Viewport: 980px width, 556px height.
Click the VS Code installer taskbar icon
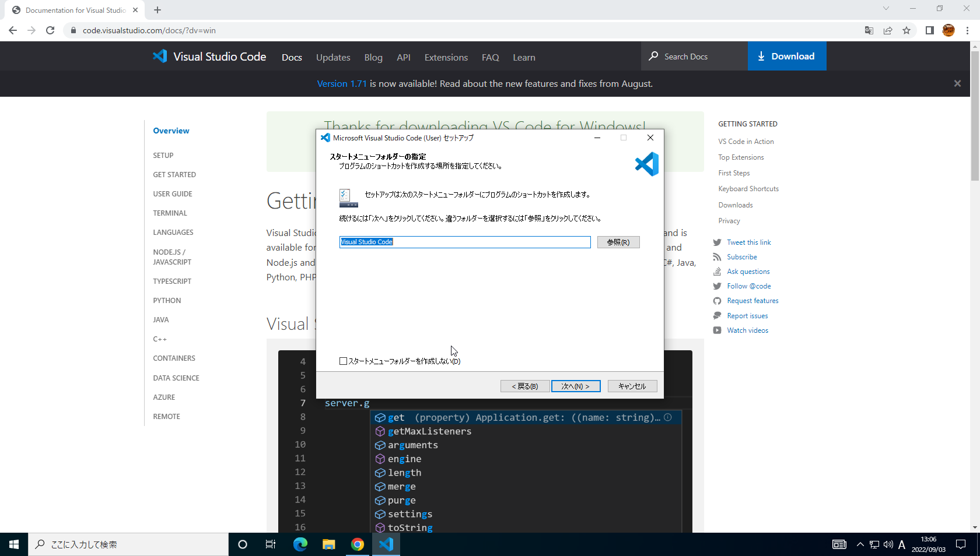pyautogui.click(x=386, y=544)
